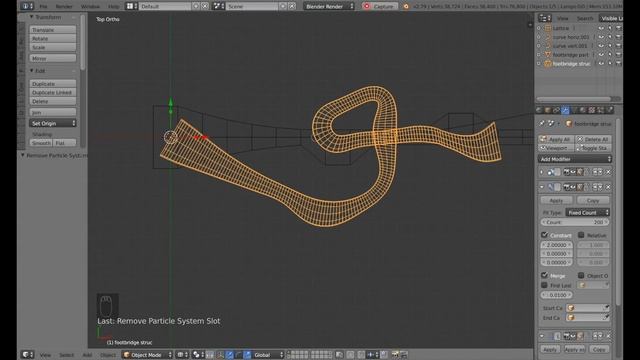Collapse the Transform panel
Image resolution: width=640 pixels, height=360 pixels.
pos(31,17)
